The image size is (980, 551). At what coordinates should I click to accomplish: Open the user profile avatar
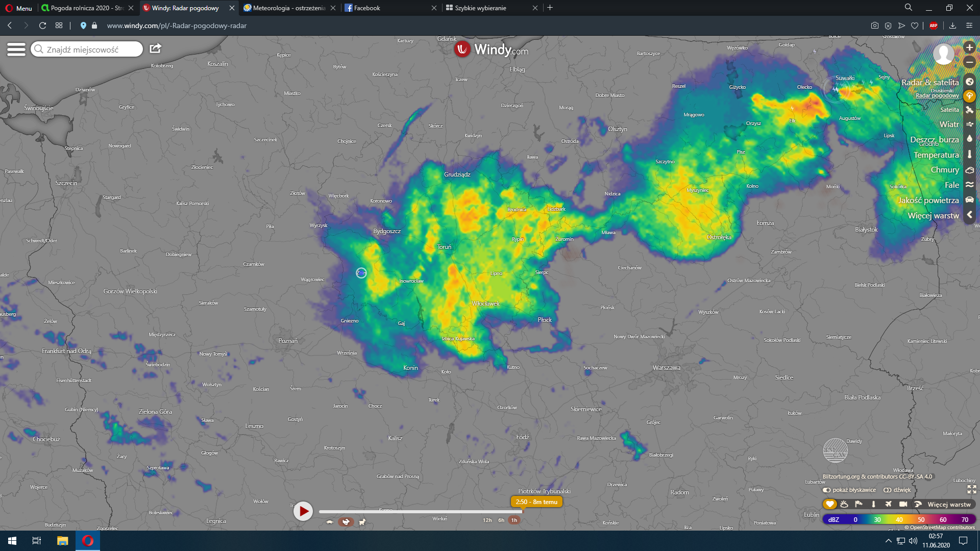[x=943, y=54]
